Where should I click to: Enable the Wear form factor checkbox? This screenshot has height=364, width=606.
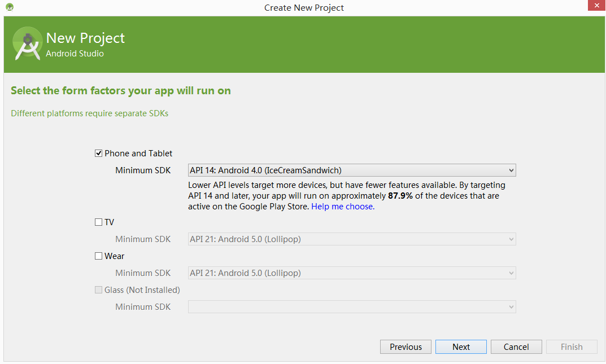click(x=99, y=256)
